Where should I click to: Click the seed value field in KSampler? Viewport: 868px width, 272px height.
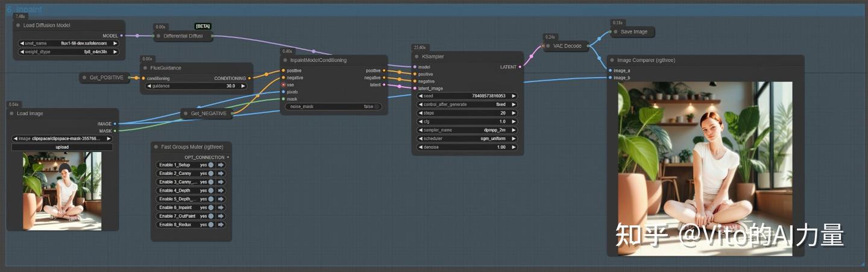point(467,96)
